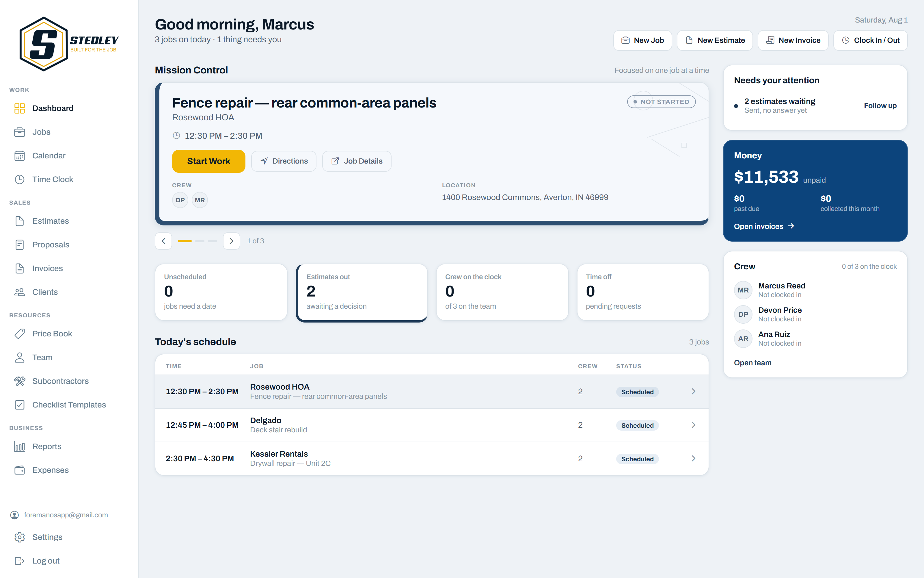The width and height of the screenshot is (924, 578).
Task: Click the arrow icon next to Open invoices
Action: click(x=791, y=226)
